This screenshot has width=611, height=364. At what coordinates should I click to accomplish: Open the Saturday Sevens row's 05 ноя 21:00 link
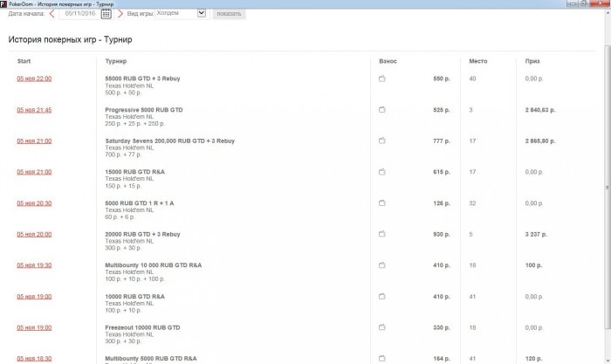34,141
